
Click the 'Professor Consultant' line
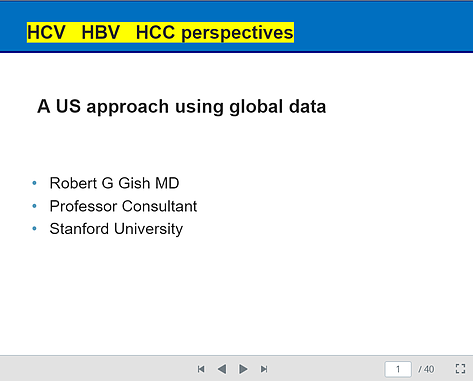(123, 206)
